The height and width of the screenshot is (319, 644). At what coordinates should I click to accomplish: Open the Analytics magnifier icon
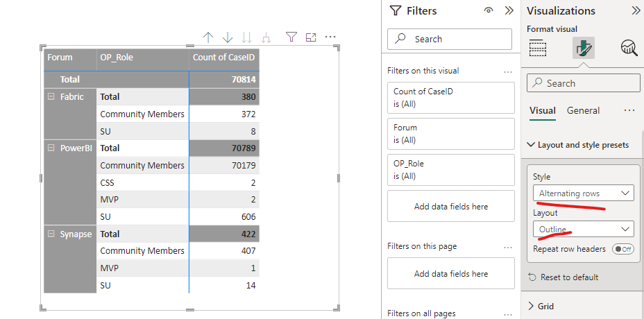tap(629, 49)
